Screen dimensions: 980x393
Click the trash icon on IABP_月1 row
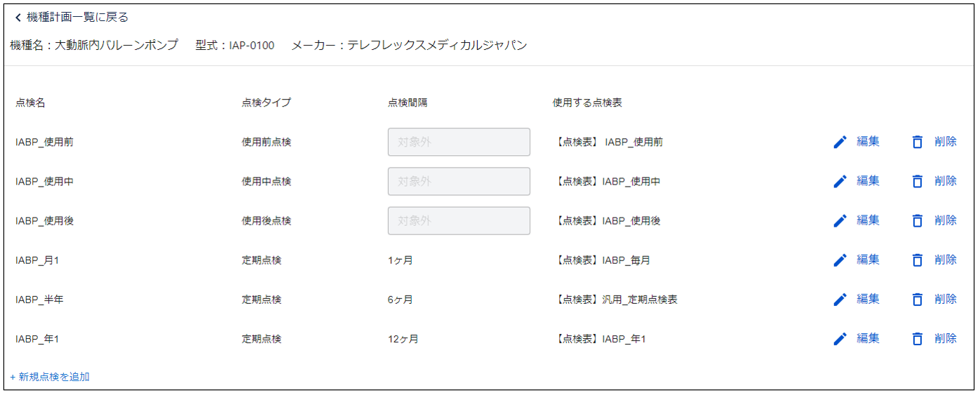917,260
